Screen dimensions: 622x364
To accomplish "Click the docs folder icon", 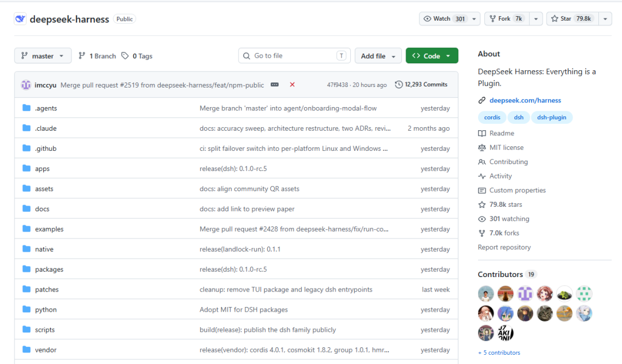I will (x=26, y=208).
